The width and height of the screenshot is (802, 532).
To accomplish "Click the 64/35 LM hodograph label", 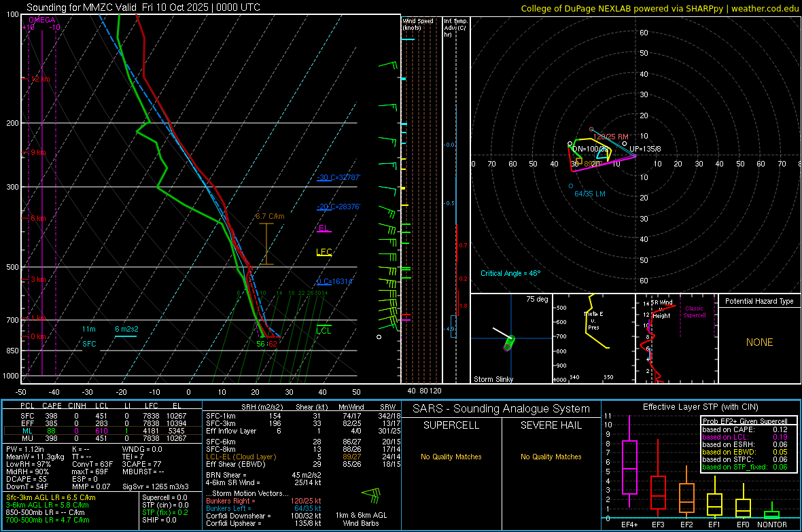I will [590, 194].
